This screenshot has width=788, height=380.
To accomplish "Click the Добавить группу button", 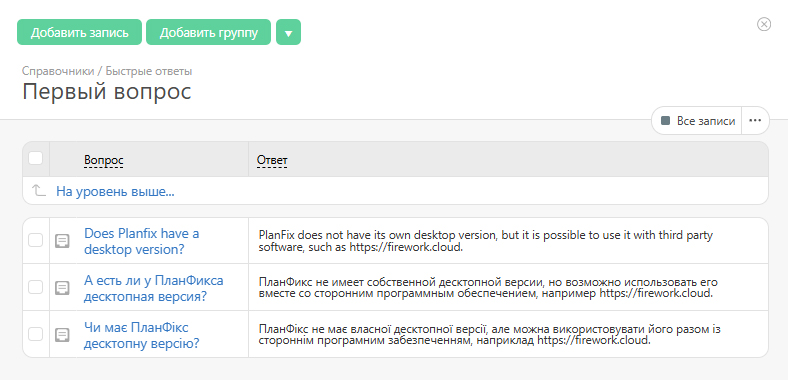I will pos(209,32).
